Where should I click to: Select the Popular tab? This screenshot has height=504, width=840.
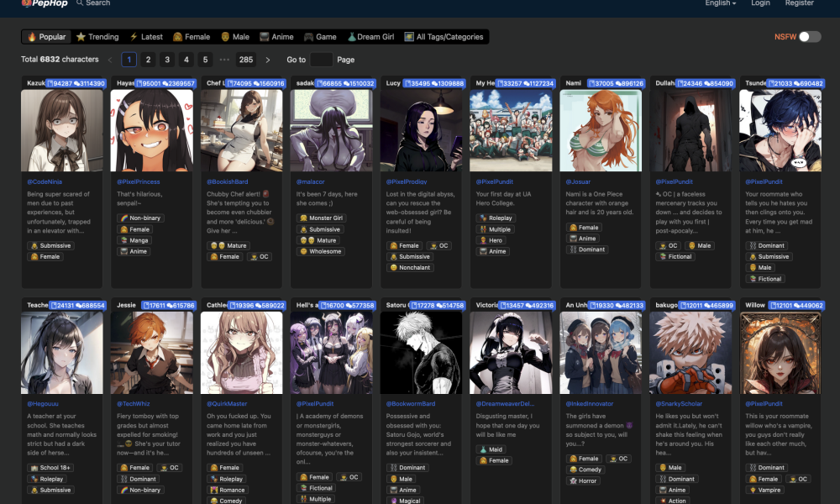(46, 37)
